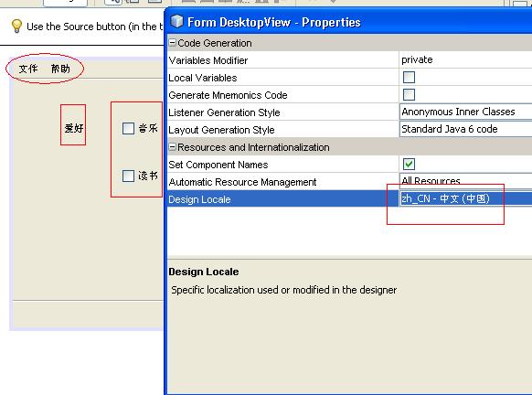Open the zh_CN Design Locale value dropdown
The width and height of the screenshot is (532, 395).
(465, 198)
